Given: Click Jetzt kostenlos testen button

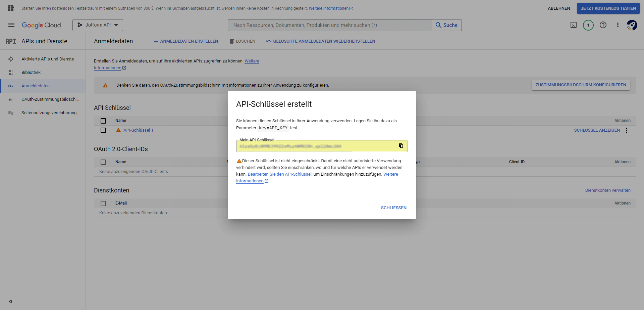Looking at the screenshot, I should [x=608, y=8].
